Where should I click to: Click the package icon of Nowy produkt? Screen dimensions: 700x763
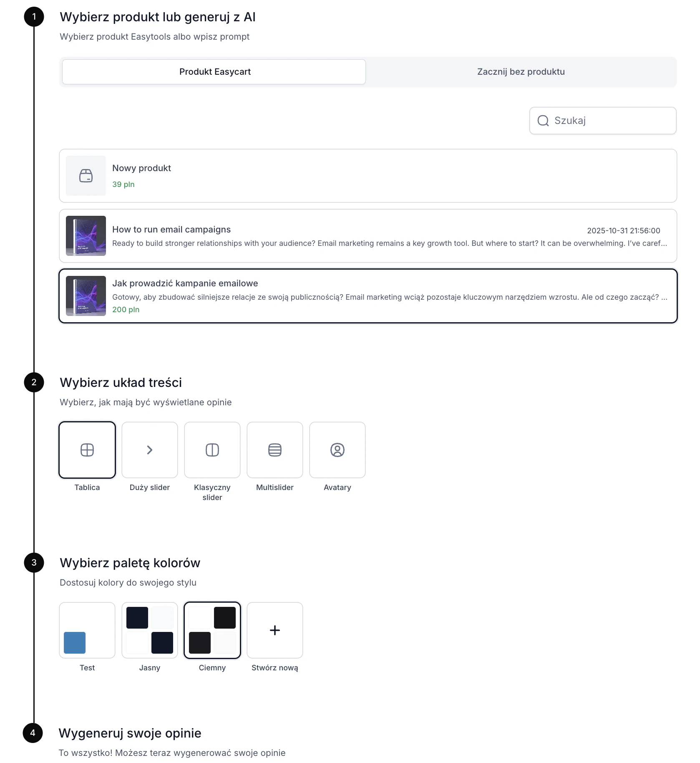(x=86, y=176)
